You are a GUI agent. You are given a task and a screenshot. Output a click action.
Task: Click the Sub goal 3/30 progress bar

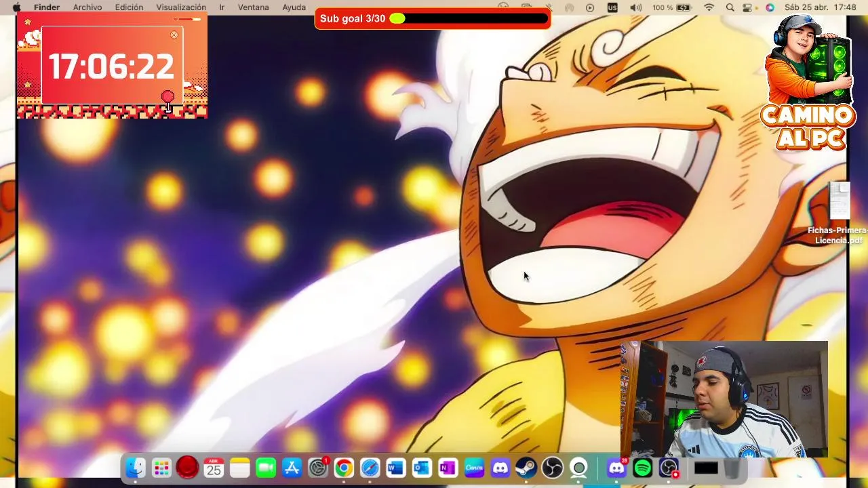tap(432, 18)
